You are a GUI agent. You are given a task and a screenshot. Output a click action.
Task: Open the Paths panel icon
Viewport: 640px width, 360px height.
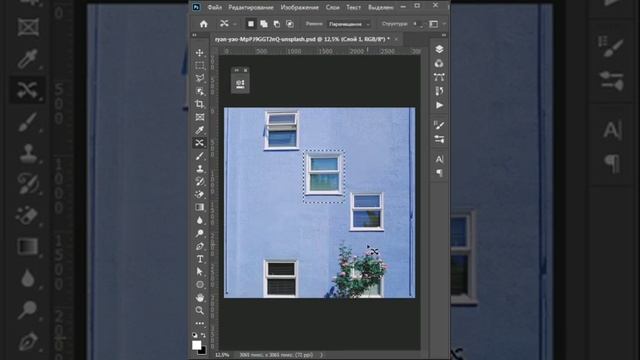coord(439,77)
